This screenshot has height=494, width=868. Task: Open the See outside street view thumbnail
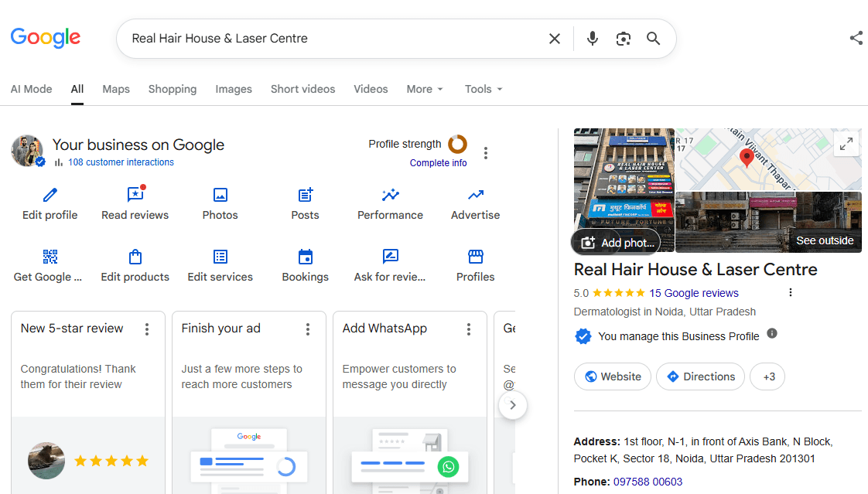769,223
